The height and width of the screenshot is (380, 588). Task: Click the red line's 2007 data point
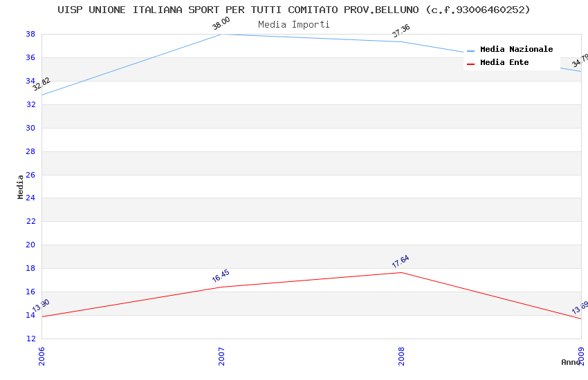pos(221,287)
